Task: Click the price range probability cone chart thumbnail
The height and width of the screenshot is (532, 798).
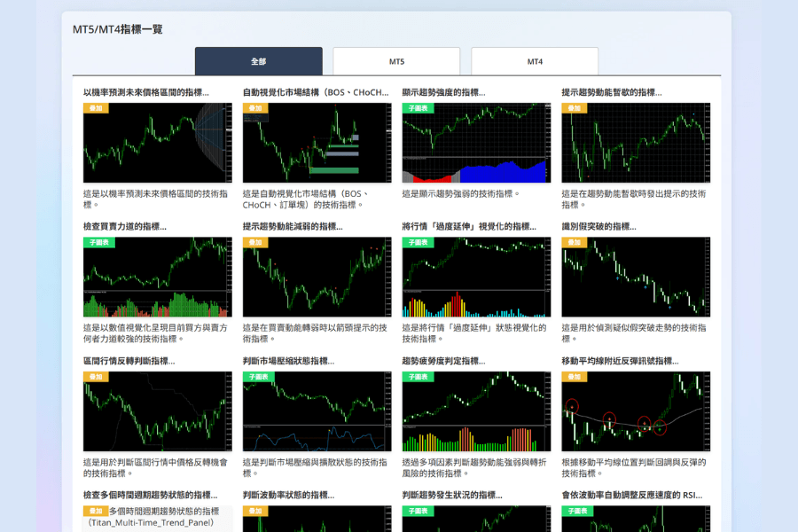Action: point(158,143)
